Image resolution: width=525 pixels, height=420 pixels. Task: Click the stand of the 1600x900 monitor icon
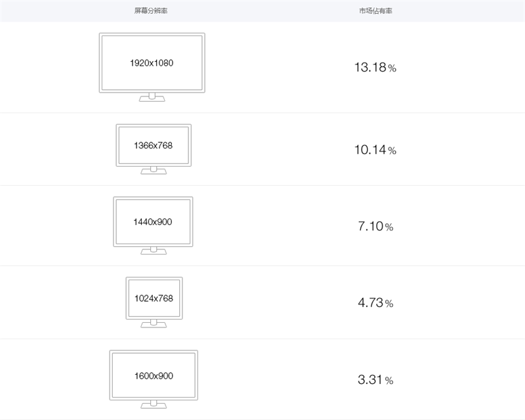(154, 404)
